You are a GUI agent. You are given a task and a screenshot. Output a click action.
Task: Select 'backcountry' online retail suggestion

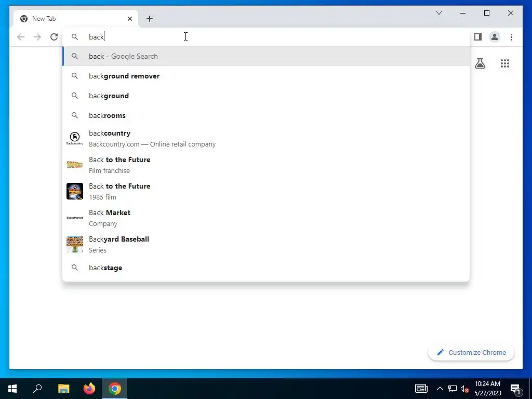[x=266, y=138]
